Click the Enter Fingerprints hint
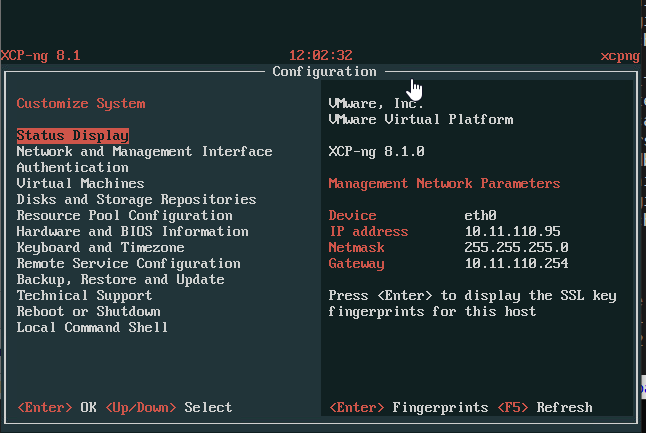646x433 pixels. 408,408
